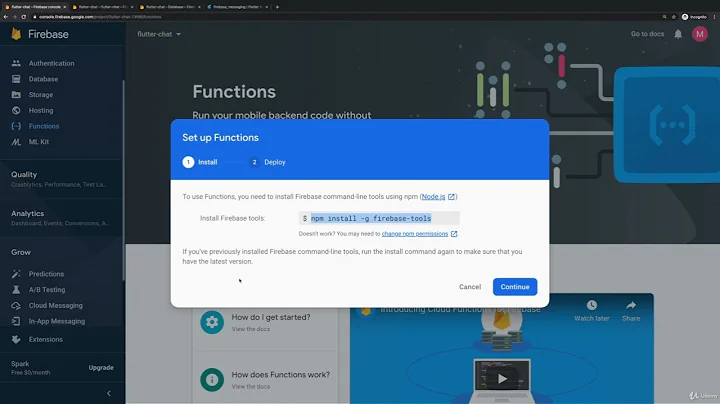Open Authentication icon in sidebar

16,63
